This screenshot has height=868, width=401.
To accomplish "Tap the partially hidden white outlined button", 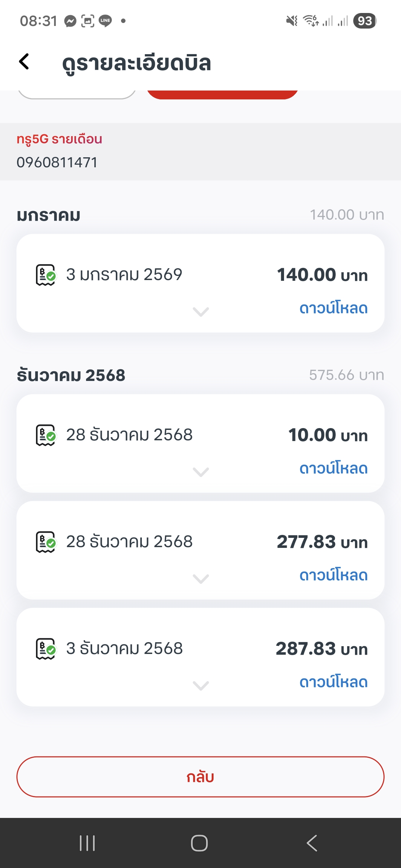I will (x=77, y=95).
